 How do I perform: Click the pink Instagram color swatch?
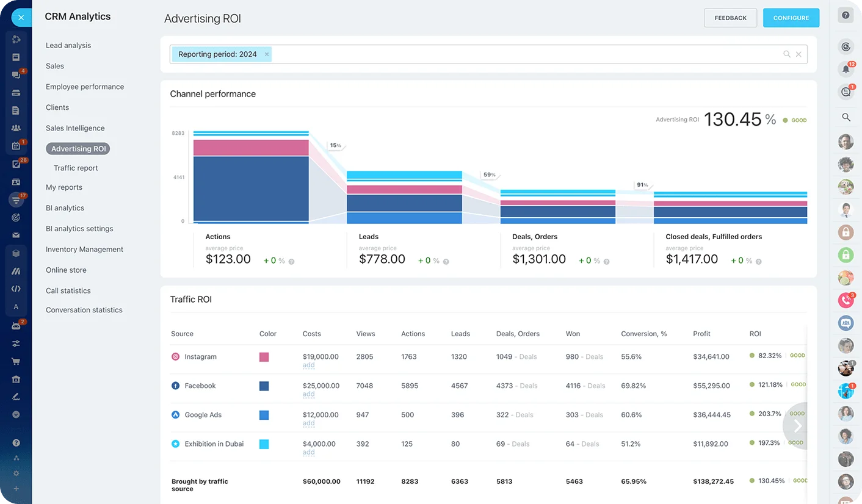coord(264,357)
